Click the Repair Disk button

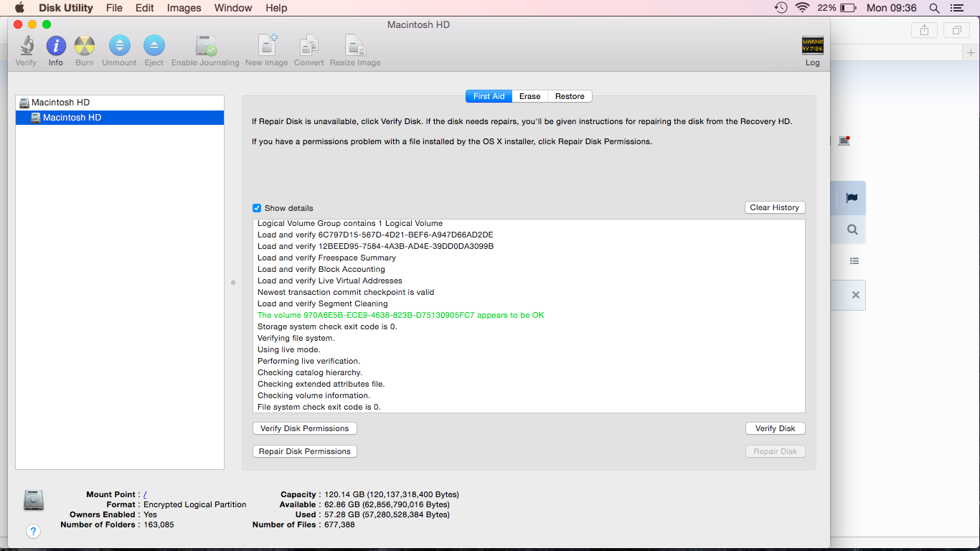coord(776,451)
